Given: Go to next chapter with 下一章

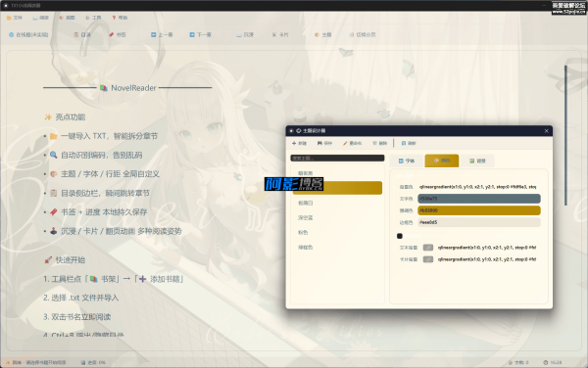Looking at the screenshot, I should pyautogui.click(x=200, y=35).
